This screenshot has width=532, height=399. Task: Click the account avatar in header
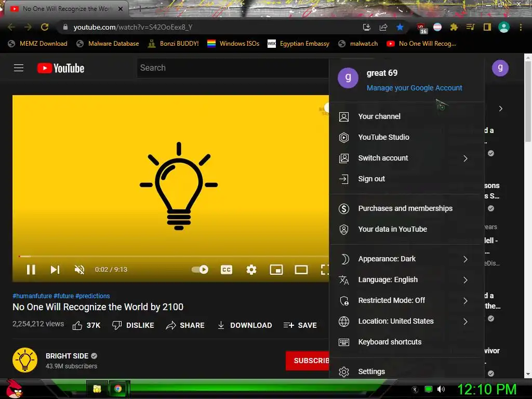pyautogui.click(x=500, y=68)
